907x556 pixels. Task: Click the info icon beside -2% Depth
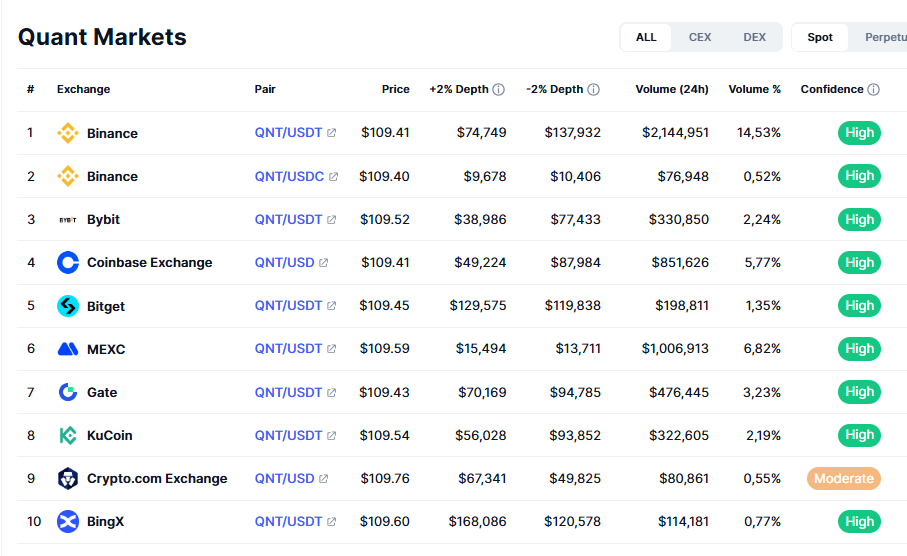point(593,89)
